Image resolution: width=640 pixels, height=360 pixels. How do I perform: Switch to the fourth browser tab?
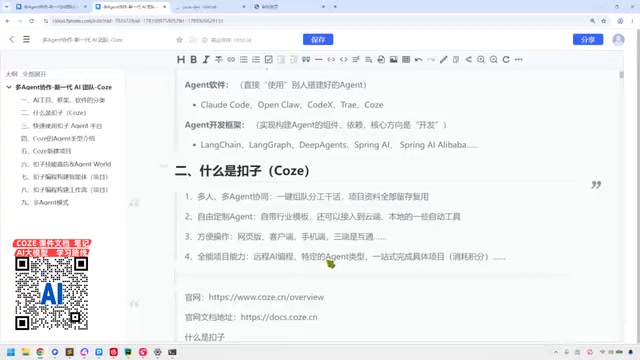point(288,7)
